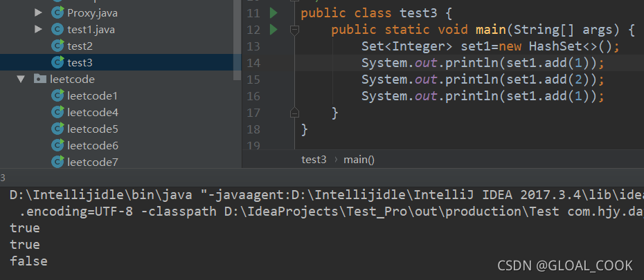Open leetcode5 in project tree
This screenshot has height=280, width=644.
pos(93,129)
